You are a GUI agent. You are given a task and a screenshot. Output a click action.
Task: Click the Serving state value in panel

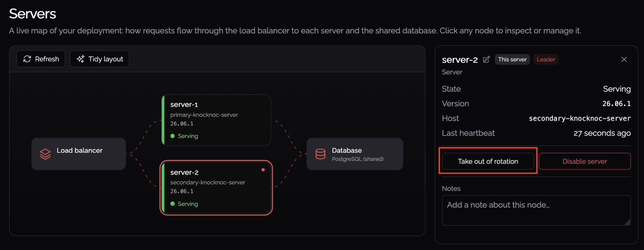click(x=617, y=89)
